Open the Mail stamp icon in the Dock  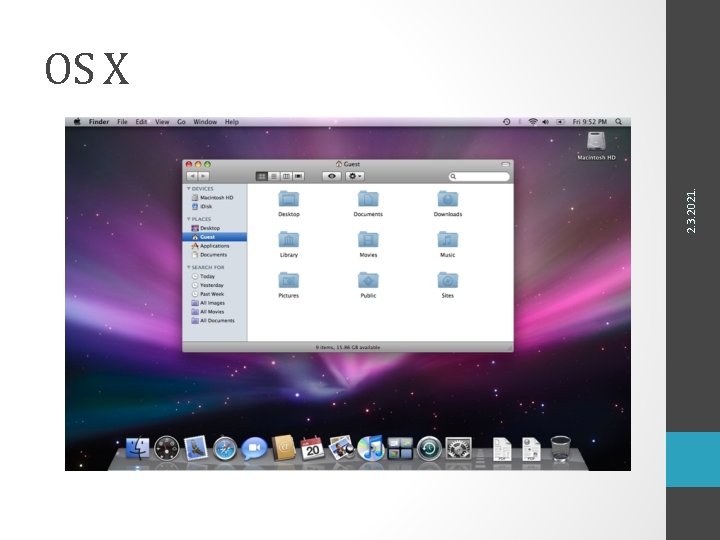pos(196,449)
